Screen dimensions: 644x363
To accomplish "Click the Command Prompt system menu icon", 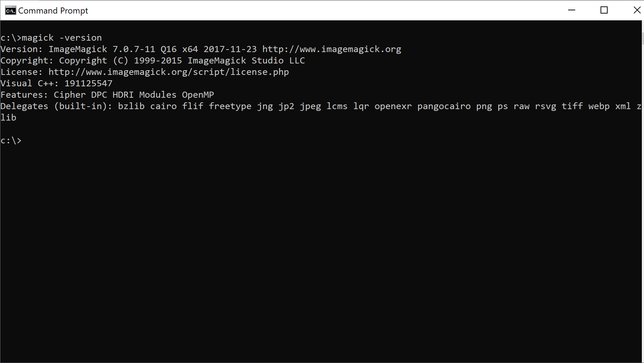I will (x=10, y=11).
